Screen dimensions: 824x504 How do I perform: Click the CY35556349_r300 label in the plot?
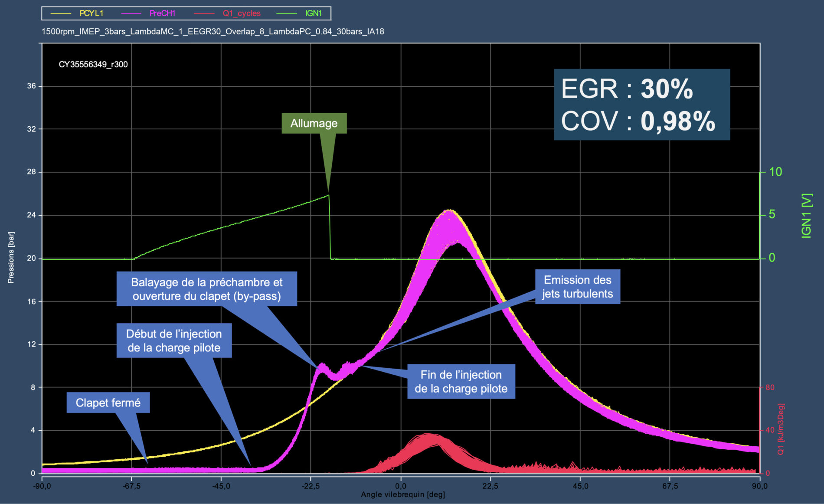(x=93, y=65)
